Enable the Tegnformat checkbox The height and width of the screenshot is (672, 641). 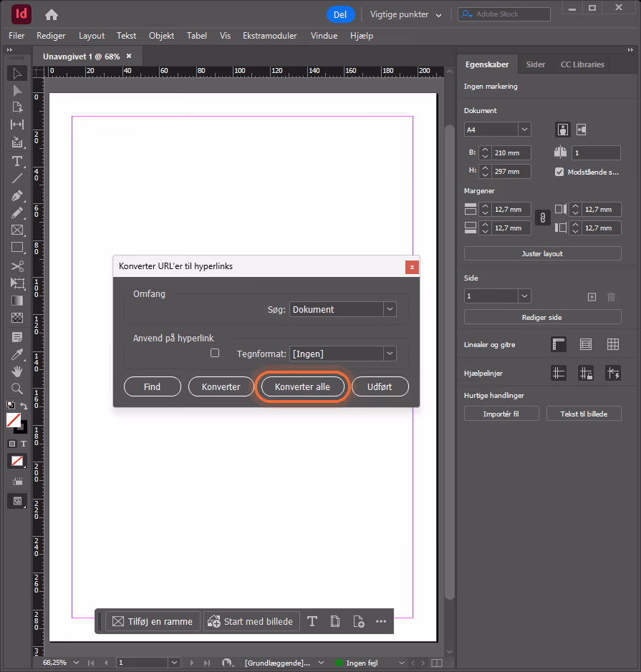[215, 353]
